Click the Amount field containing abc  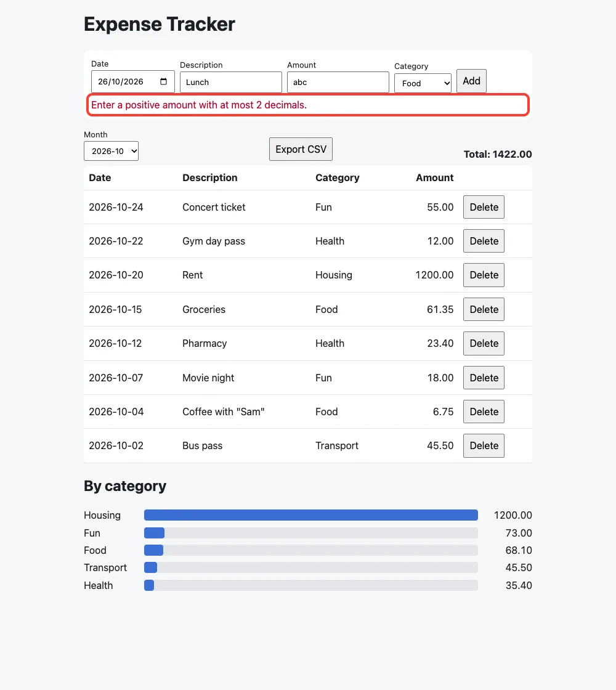coord(338,83)
